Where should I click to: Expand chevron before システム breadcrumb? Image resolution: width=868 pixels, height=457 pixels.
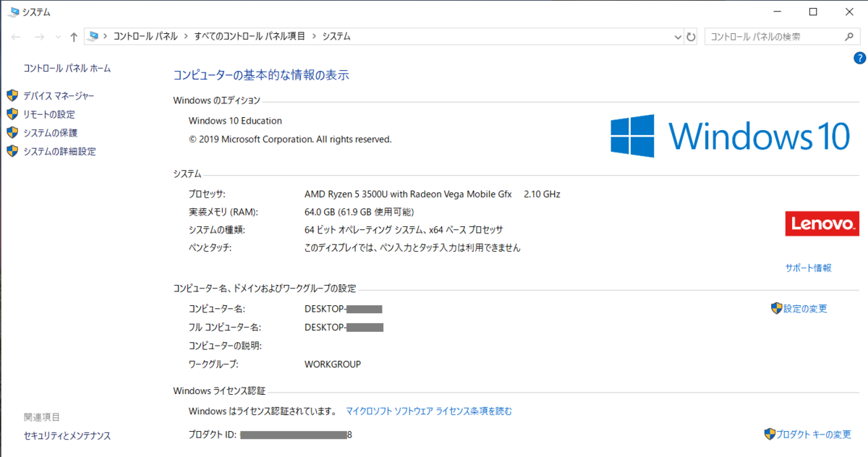[315, 36]
